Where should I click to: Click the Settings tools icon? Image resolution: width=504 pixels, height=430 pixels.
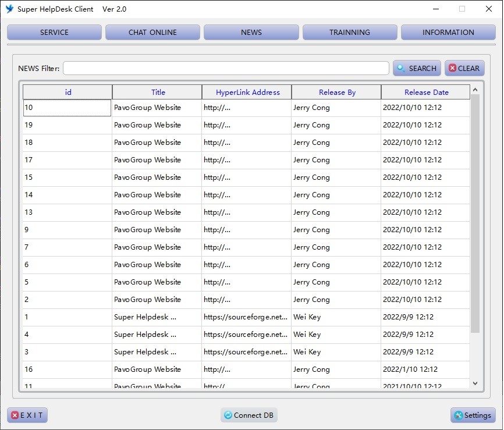click(x=458, y=415)
